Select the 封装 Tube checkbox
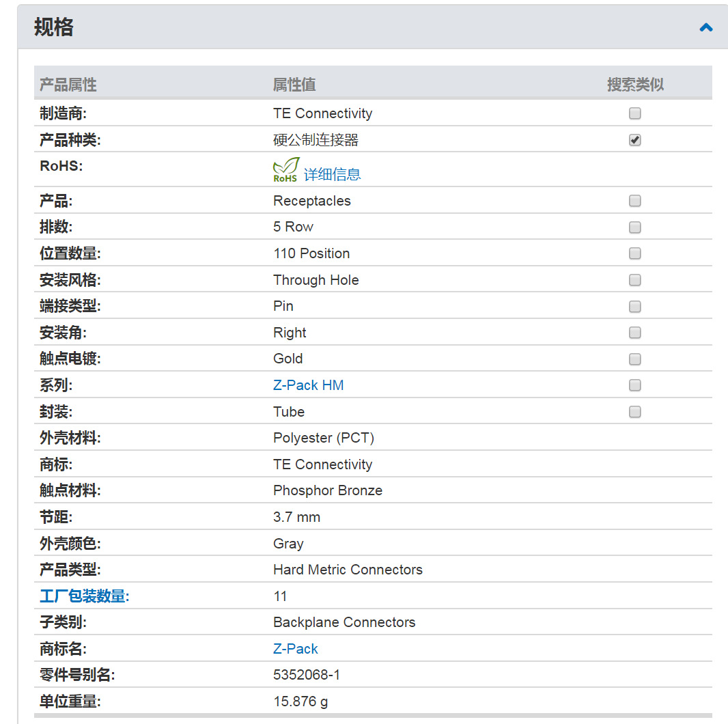This screenshot has height=724, width=728. [x=634, y=411]
